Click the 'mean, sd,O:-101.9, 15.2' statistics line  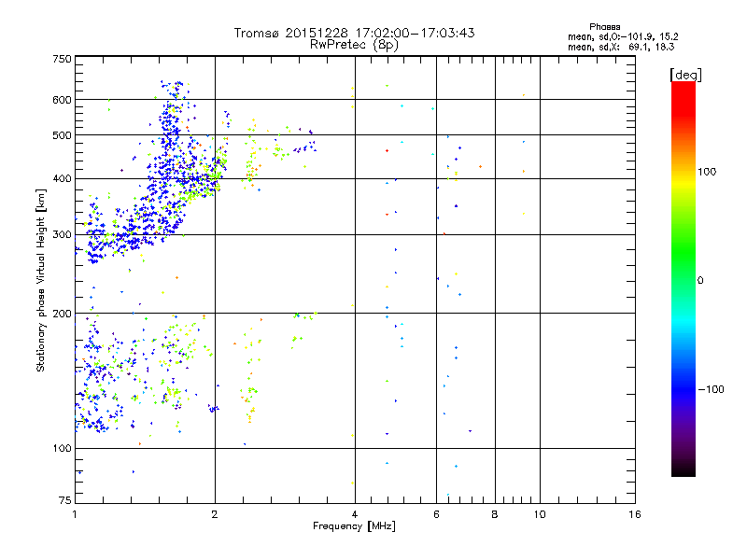click(623, 36)
